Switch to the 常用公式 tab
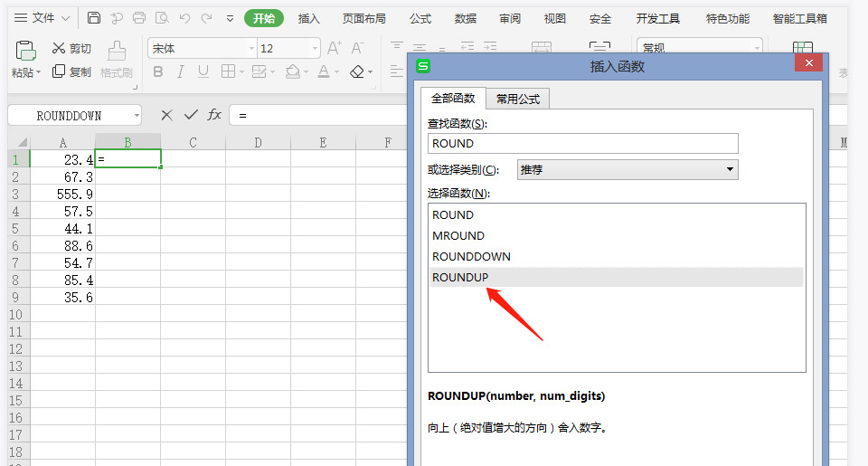The height and width of the screenshot is (466, 868). (517, 99)
